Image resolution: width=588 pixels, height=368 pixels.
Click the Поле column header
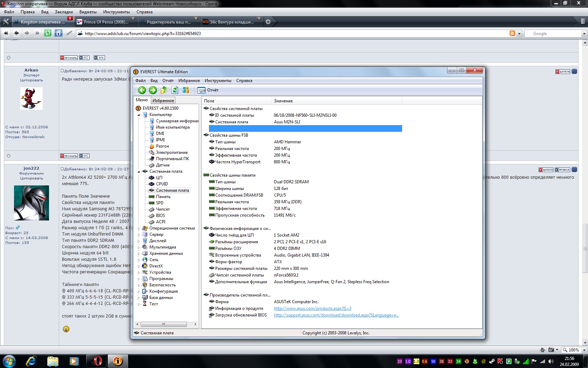pos(237,101)
